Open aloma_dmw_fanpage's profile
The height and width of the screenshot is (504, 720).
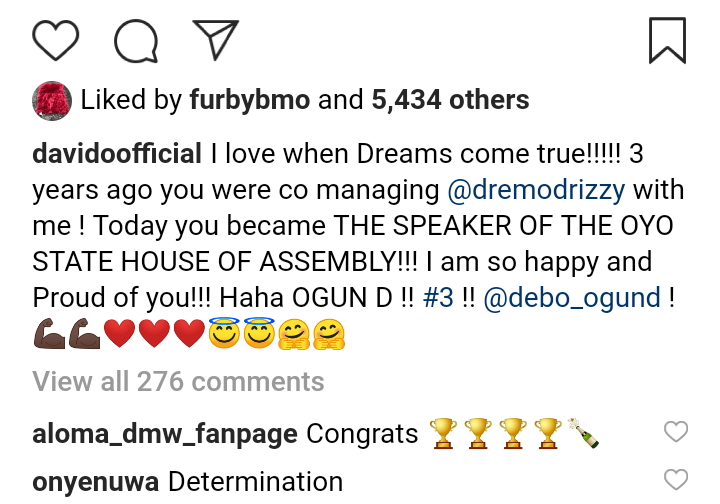pos(164,433)
